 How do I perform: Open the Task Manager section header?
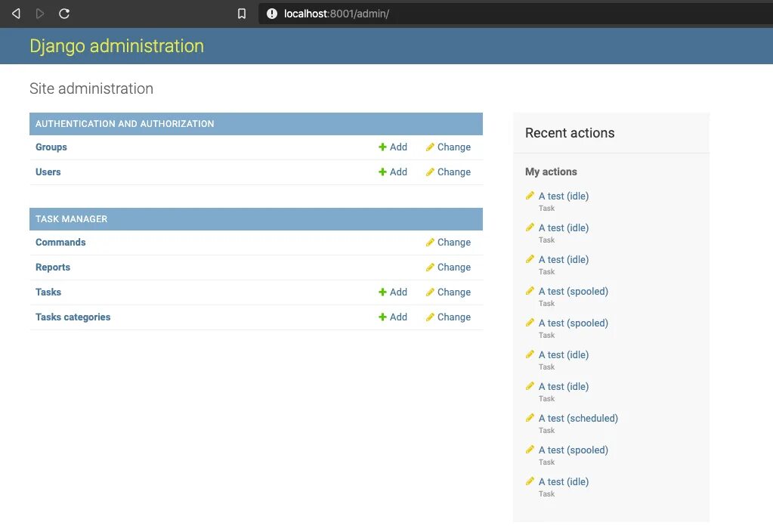coord(72,219)
